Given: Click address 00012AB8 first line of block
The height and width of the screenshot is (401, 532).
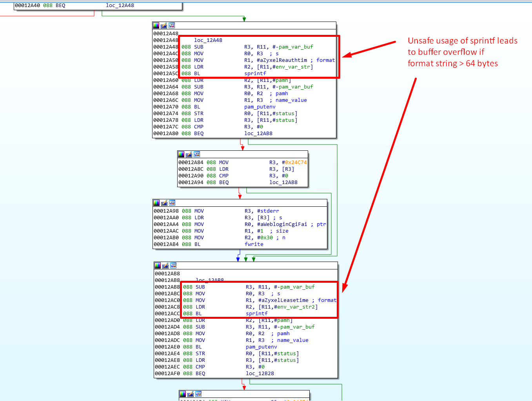Looking at the screenshot, I should [x=167, y=274].
